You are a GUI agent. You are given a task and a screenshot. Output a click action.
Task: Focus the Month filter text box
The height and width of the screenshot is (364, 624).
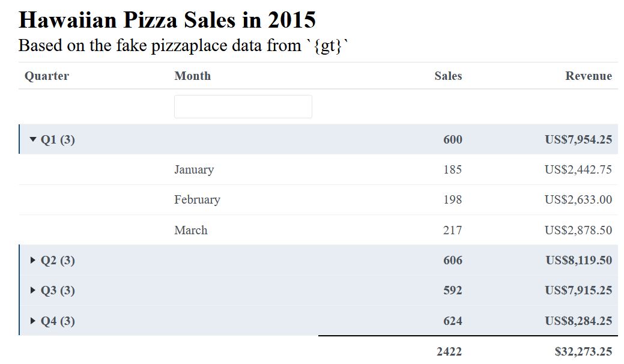point(243,106)
